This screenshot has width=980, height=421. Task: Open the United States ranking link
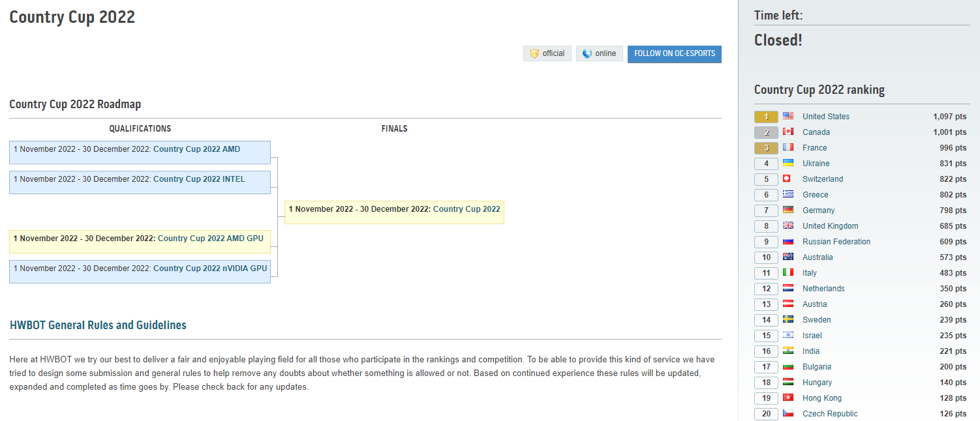click(826, 117)
